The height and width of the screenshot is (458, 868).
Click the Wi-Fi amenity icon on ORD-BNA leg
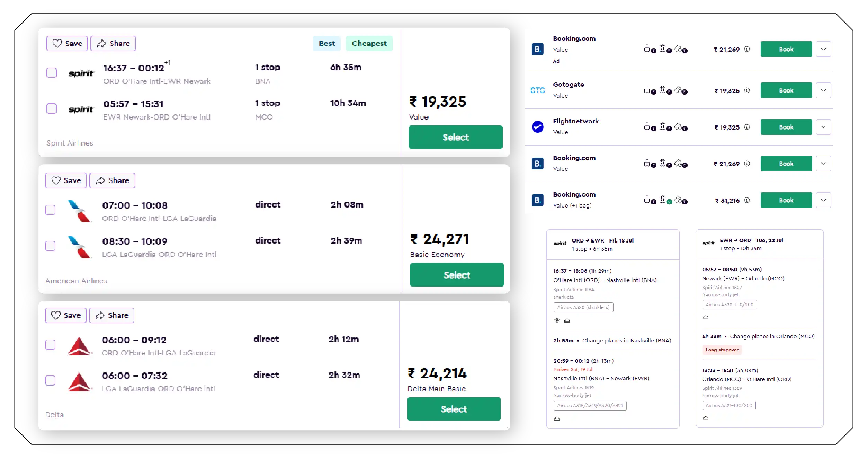pyautogui.click(x=556, y=321)
